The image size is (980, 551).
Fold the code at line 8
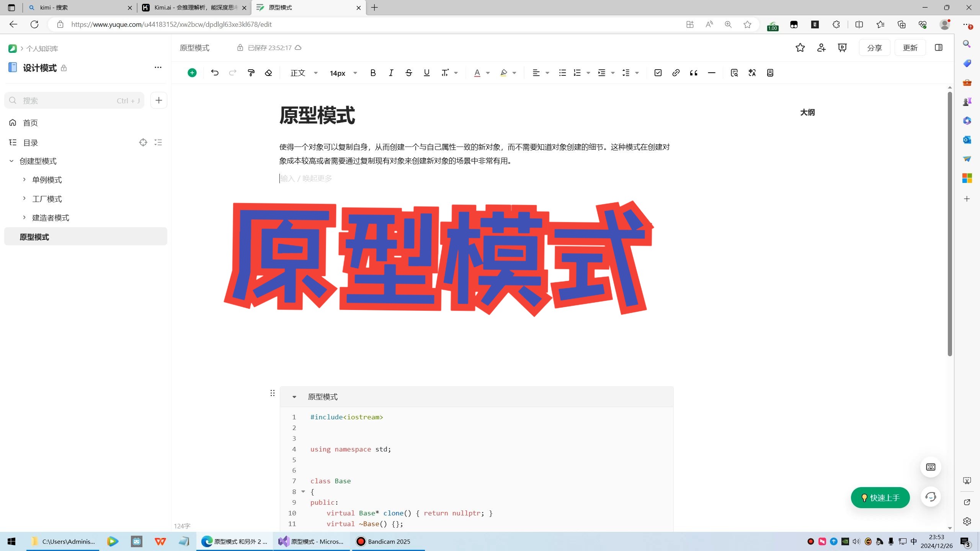point(303,492)
